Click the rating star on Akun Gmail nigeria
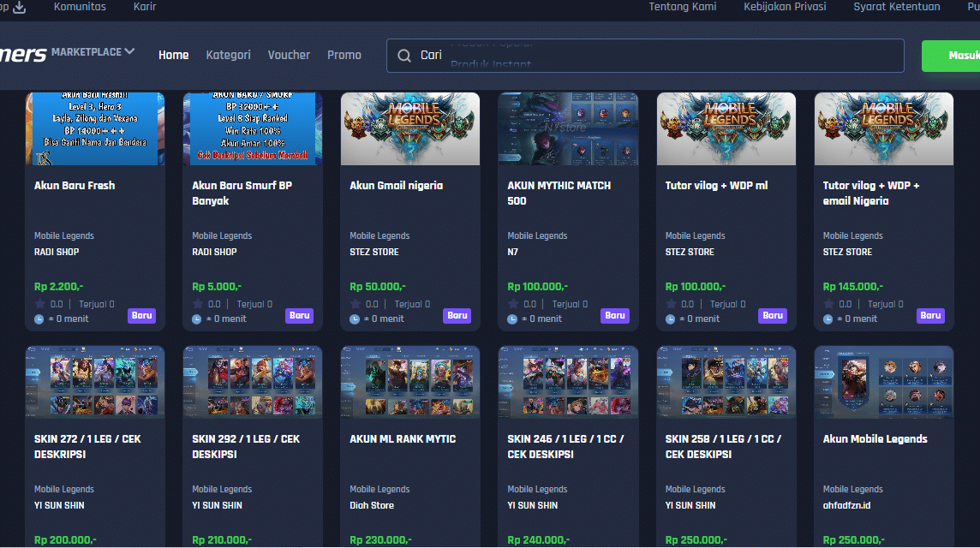The width and height of the screenshot is (980, 548). [356, 304]
